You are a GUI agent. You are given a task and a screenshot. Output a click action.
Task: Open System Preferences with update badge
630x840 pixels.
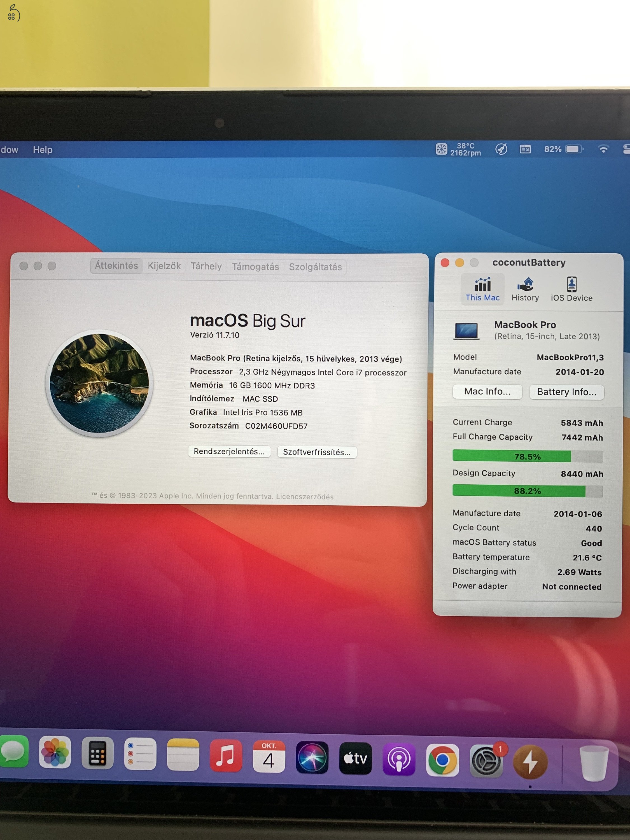[x=486, y=761]
